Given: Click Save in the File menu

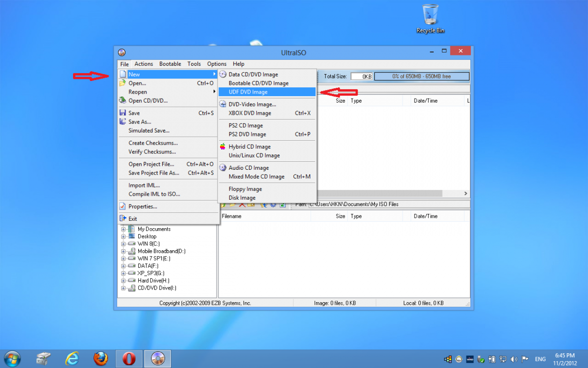Looking at the screenshot, I should tap(169, 113).
